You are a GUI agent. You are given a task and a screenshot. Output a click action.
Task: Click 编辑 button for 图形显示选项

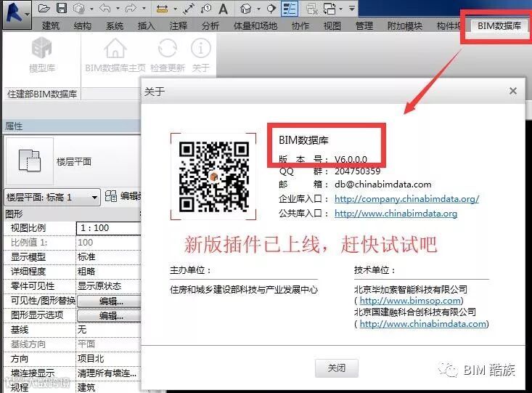(110, 315)
